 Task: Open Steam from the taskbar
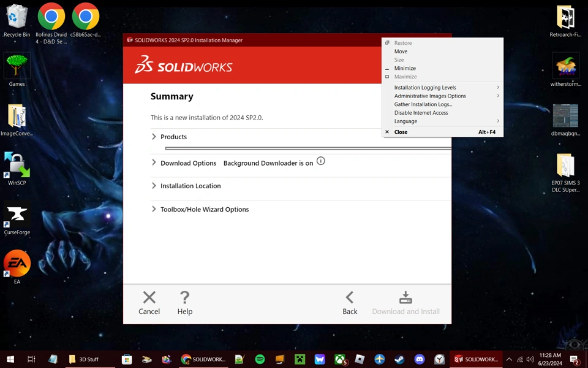coord(400,359)
